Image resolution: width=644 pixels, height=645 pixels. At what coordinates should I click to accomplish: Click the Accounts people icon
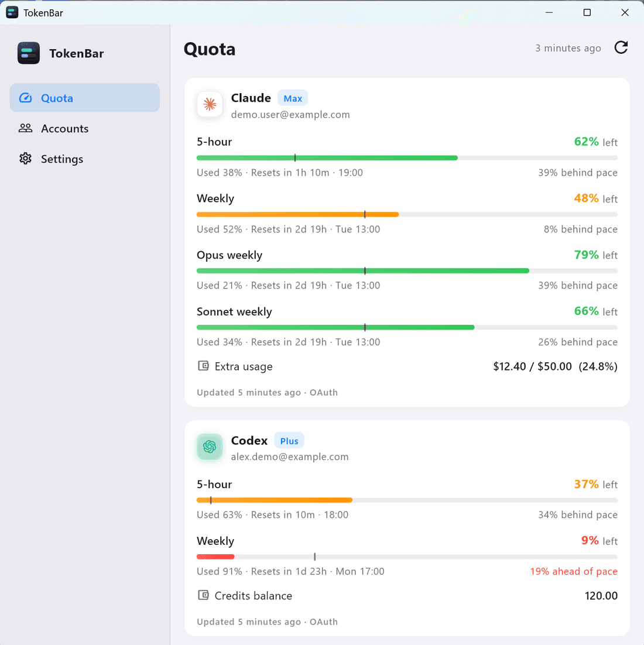click(26, 128)
